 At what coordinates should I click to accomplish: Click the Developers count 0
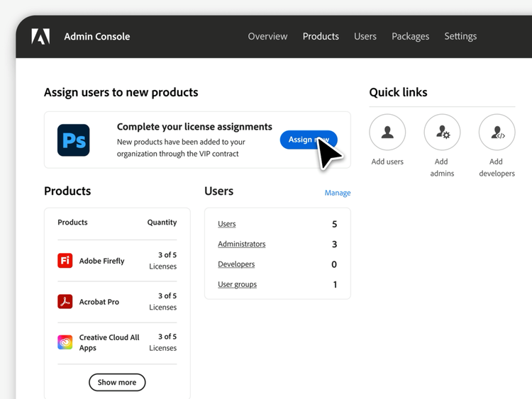334,264
